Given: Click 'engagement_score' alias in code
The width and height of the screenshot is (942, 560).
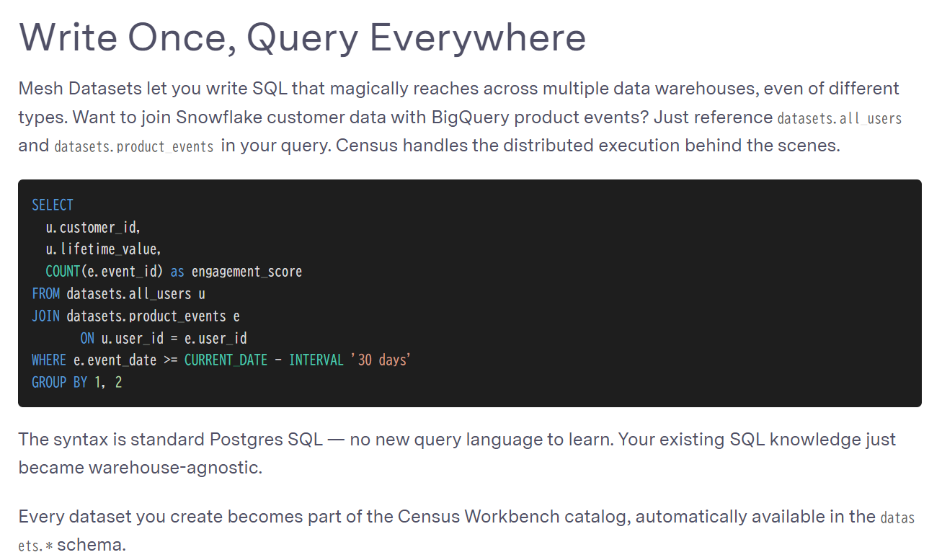Looking at the screenshot, I should pyautogui.click(x=246, y=272).
